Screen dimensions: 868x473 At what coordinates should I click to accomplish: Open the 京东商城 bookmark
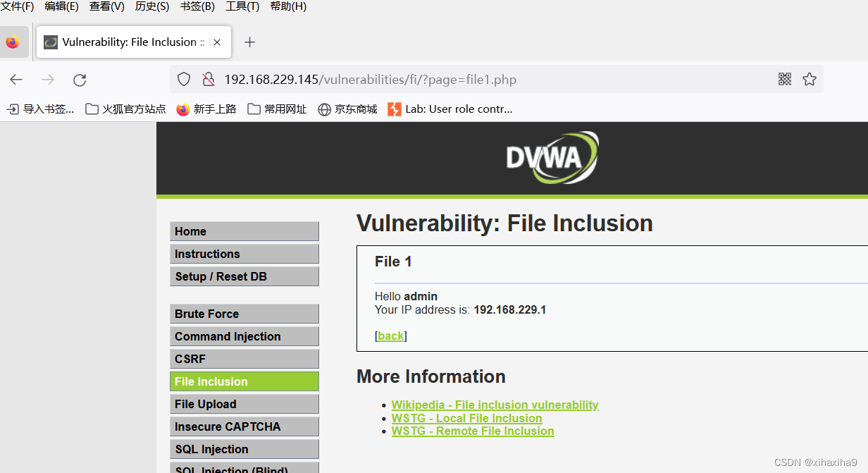[x=347, y=109]
